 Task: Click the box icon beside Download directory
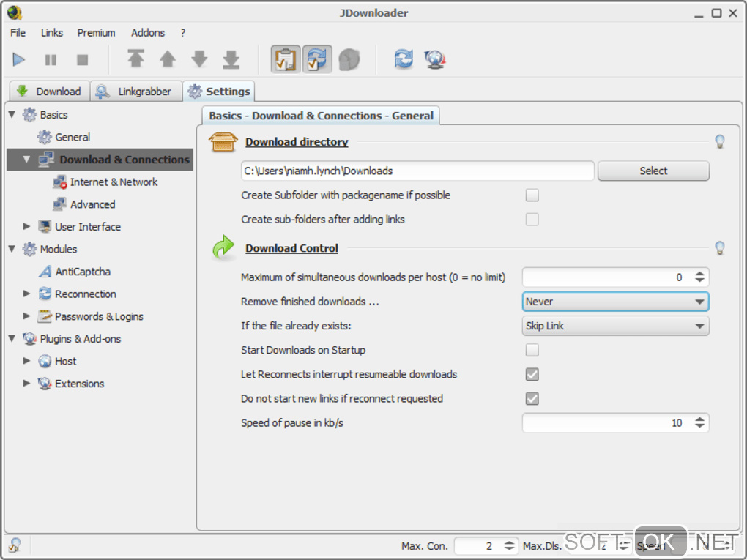point(223,142)
